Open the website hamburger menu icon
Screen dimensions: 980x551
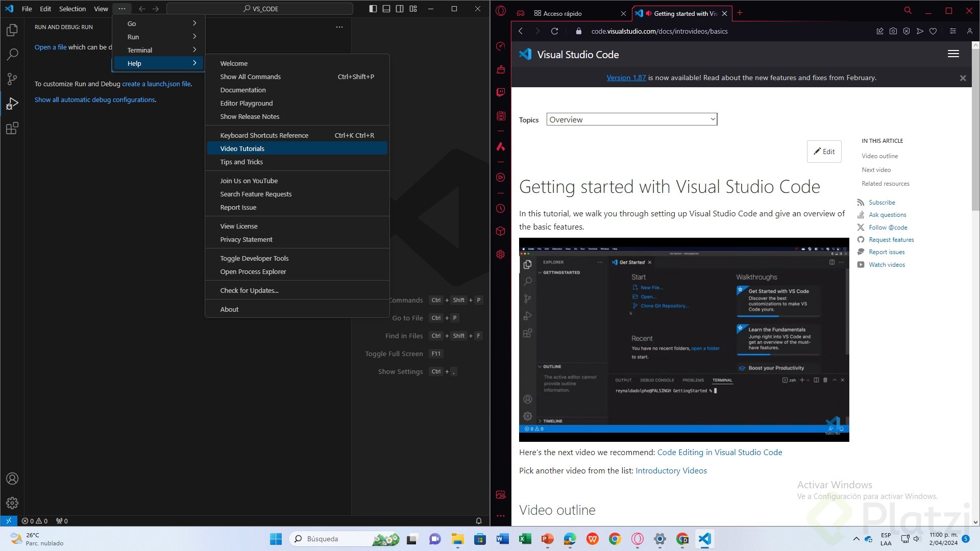click(953, 54)
